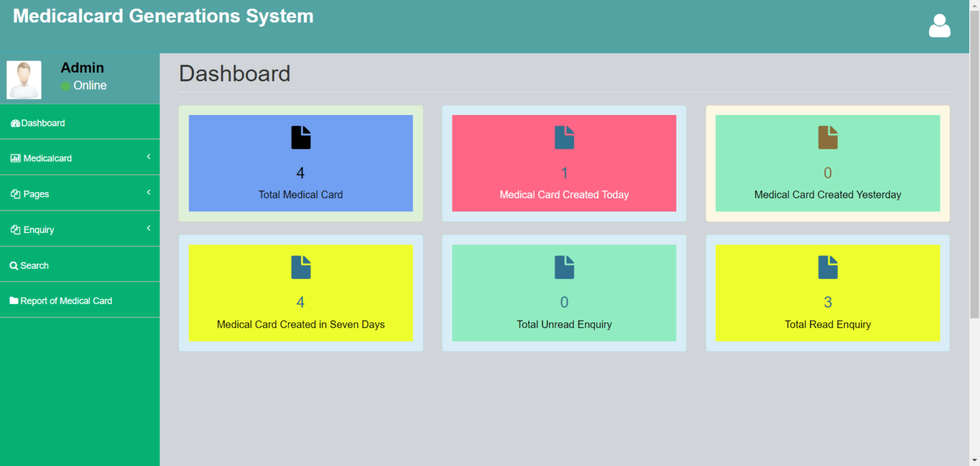Click the file icon on Total Unread Enquiry card
This screenshot has height=466, width=980.
[564, 267]
